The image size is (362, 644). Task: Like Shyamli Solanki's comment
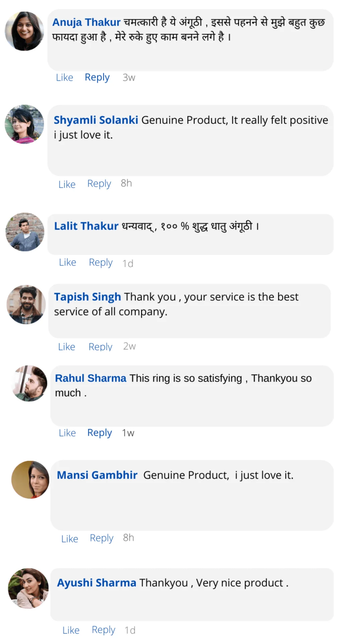[x=67, y=184]
